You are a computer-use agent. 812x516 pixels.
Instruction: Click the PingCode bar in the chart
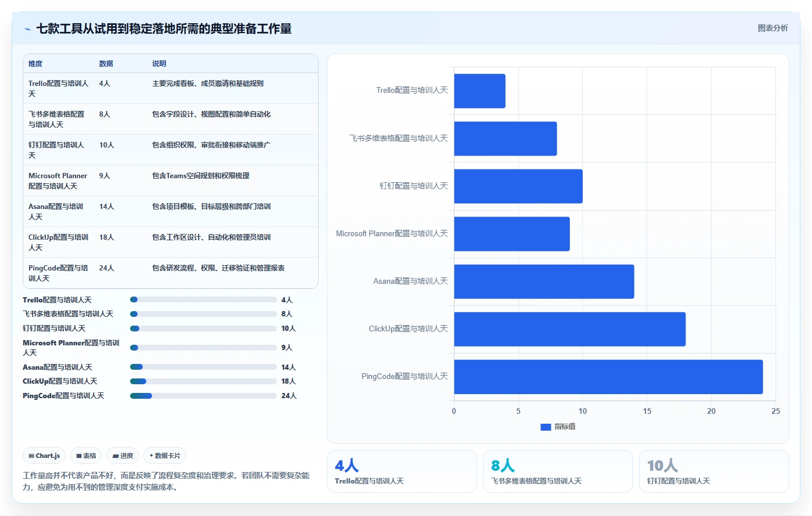(608, 377)
